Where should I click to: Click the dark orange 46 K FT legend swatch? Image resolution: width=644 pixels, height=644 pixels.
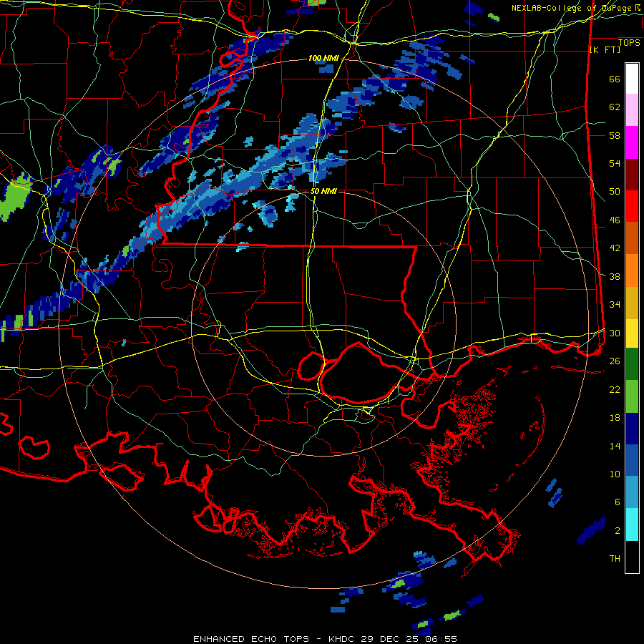[x=632, y=238]
